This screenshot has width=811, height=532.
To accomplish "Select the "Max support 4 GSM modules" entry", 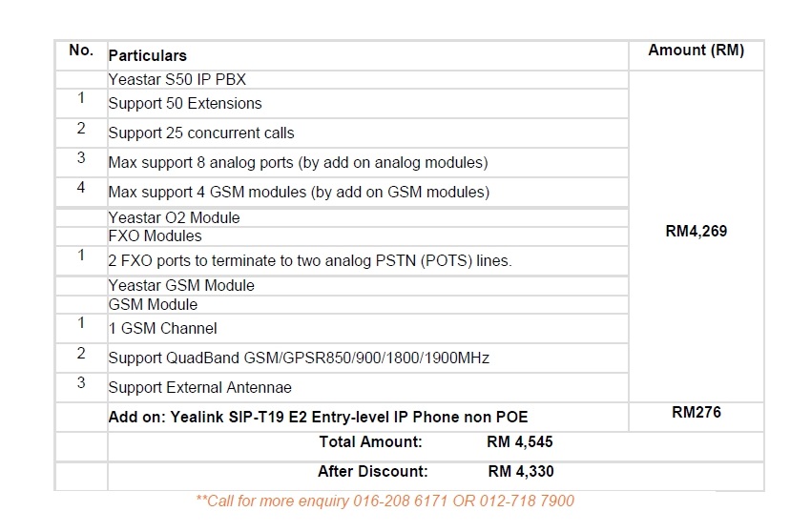I will (299, 192).
